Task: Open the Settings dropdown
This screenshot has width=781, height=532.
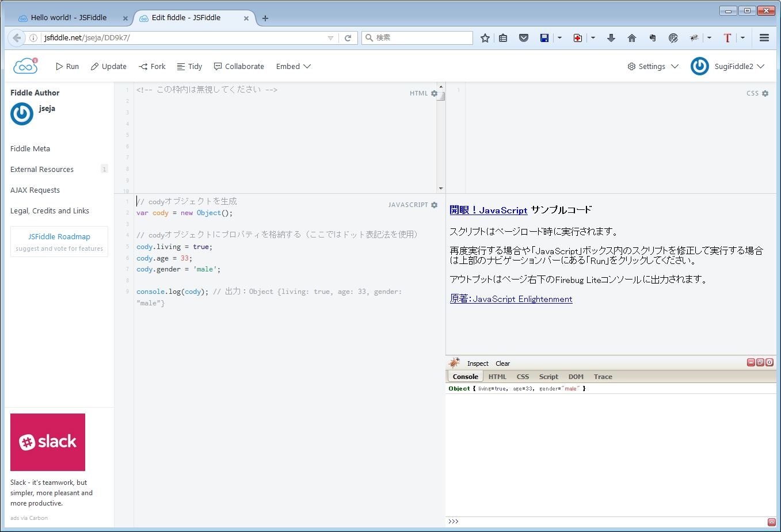Action: [x=653, y=67]
